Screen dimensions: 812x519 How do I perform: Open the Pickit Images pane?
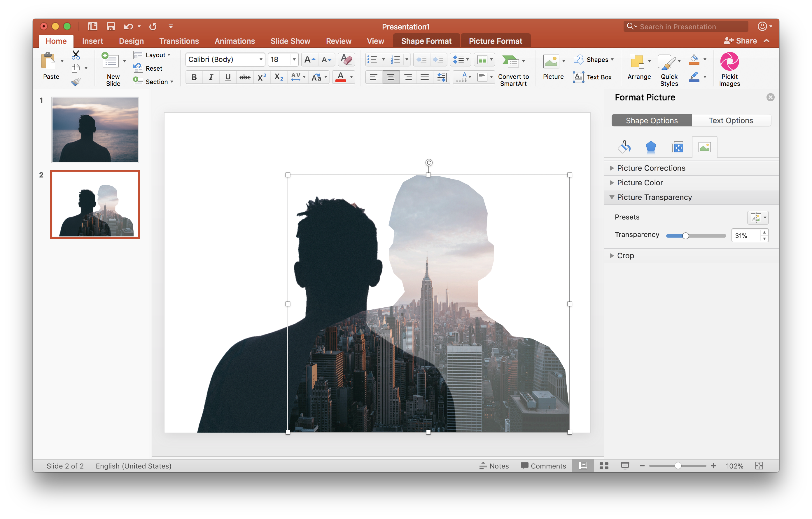(729, 67)
